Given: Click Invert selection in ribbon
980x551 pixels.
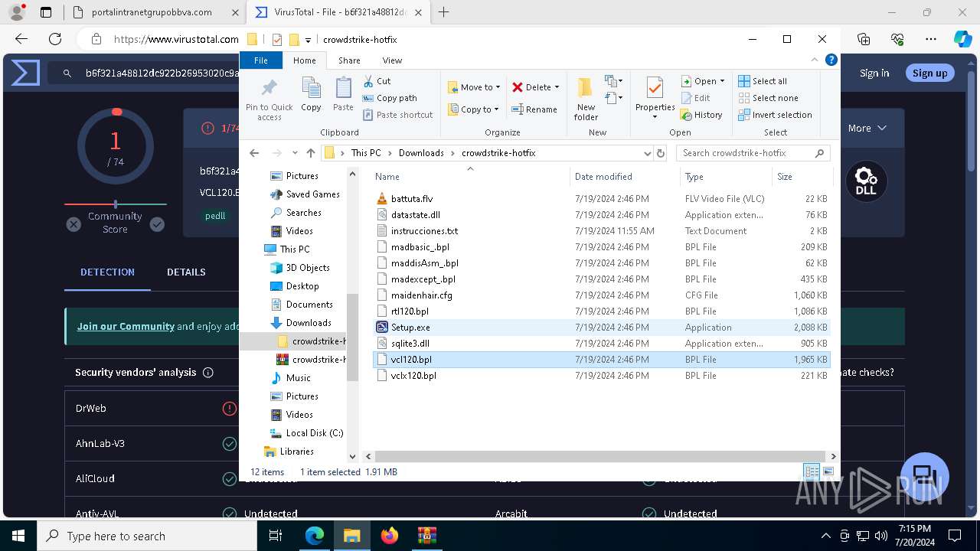Looking at the screenshot, I should point(775,115).
